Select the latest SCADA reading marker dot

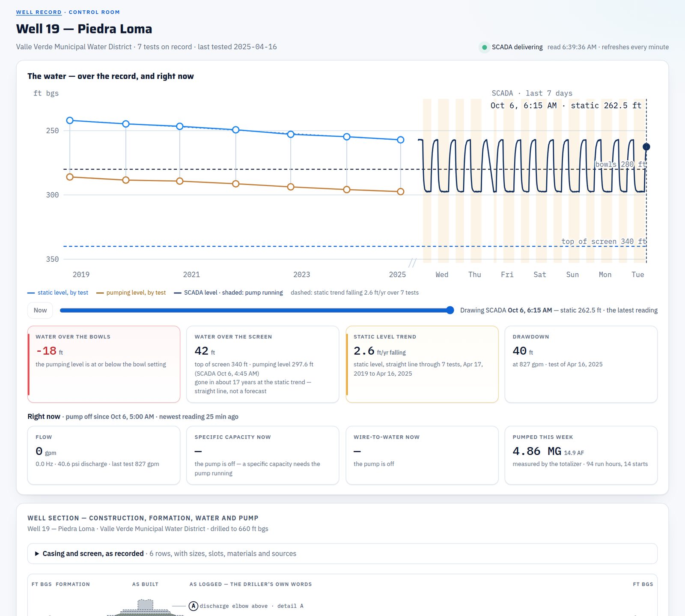[646, 147]
